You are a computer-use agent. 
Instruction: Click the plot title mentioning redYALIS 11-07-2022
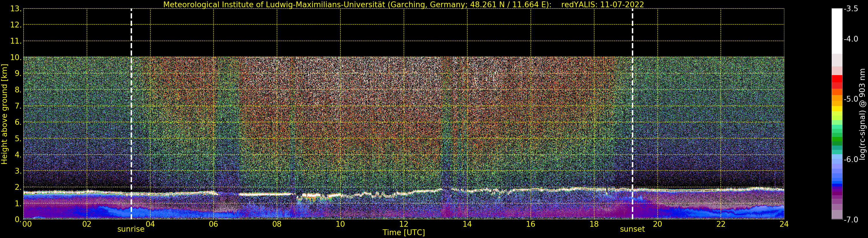404,4
